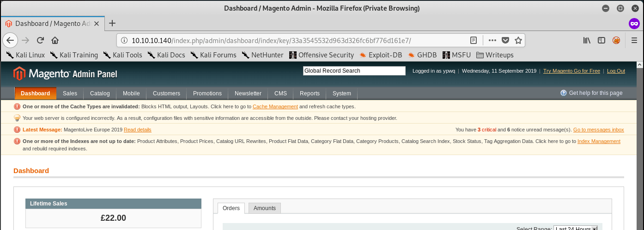Screen dimensions: 644x230
Task: Click help icon beside Get help for this page
Action: pyautogui.click(x=564, y=93)
